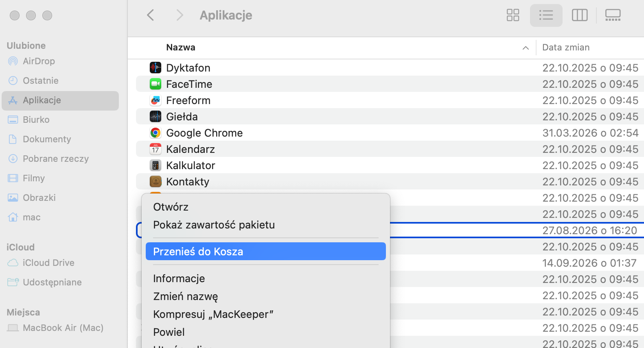Click the FaceTime app icon
Screen dimensions: 644x348
(156, 84)
